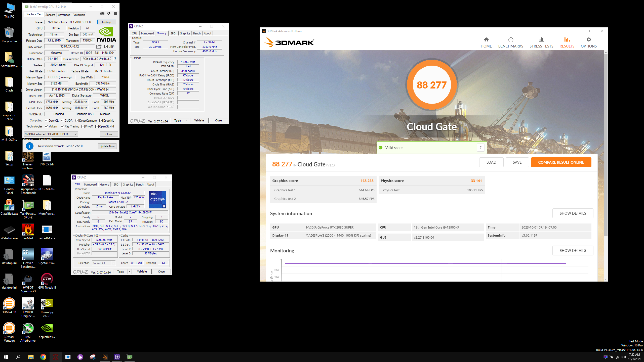Click the LOAD button in 3DMark
Image resolution: width=644 pixels, height=362 pixels.
coord(491,162)
